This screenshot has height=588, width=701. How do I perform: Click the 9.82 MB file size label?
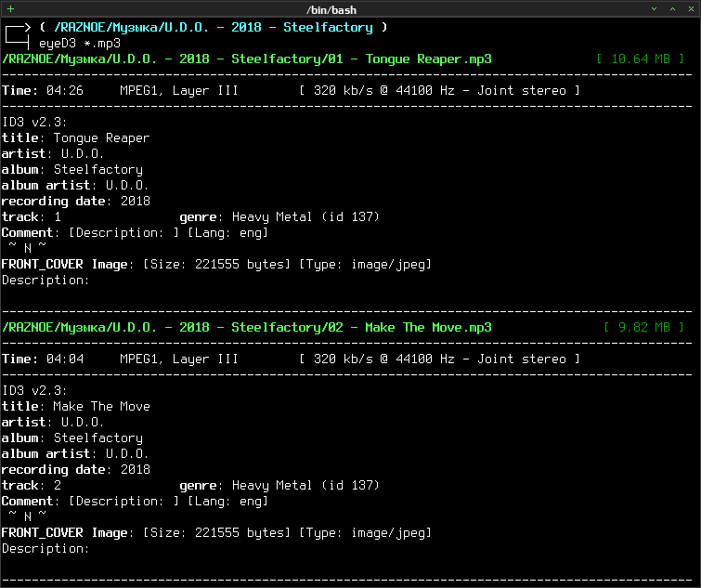[643, 327]
